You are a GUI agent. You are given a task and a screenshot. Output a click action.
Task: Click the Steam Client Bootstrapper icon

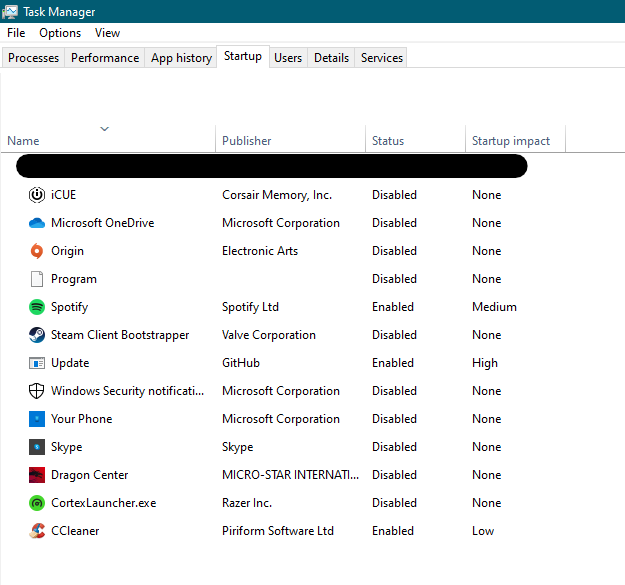pyautogui.click(x=37, y=335)
